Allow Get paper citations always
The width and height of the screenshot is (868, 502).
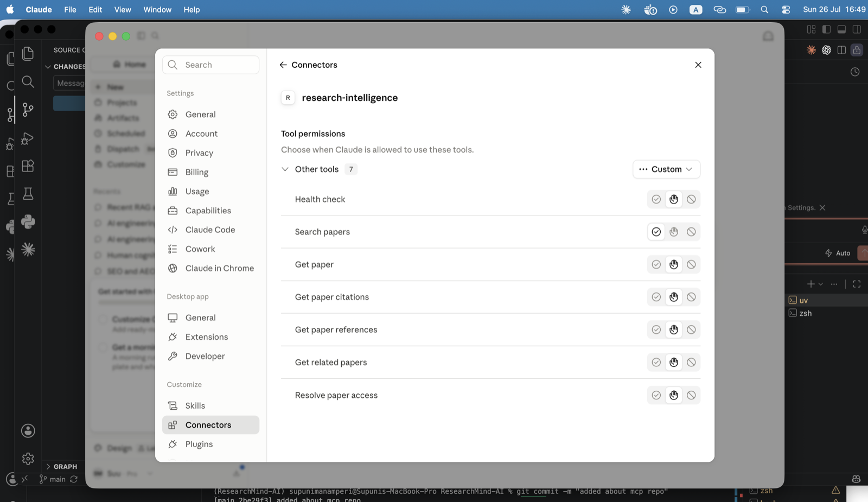click(x=656, y=297)
